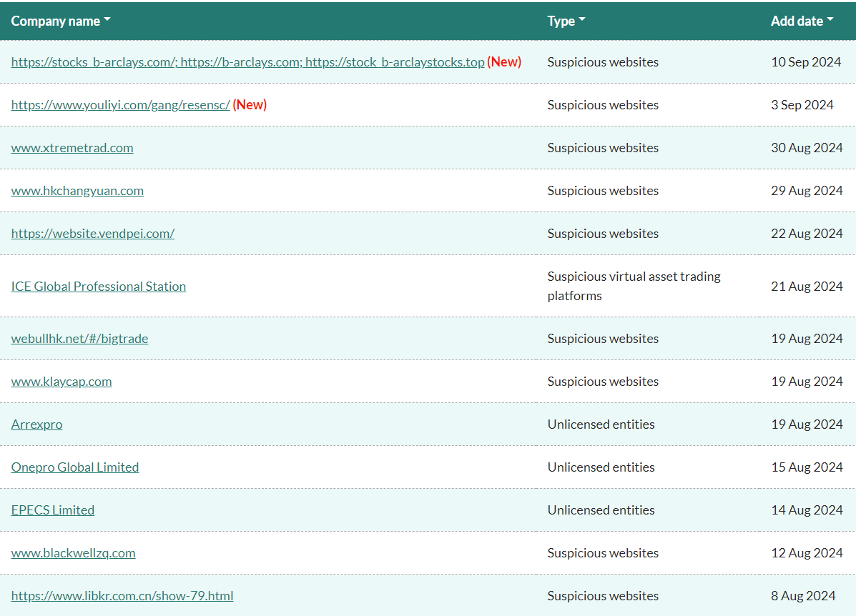
Task: Select the 10 Sep 2024 date cell
Action: [x=806, y=62]
